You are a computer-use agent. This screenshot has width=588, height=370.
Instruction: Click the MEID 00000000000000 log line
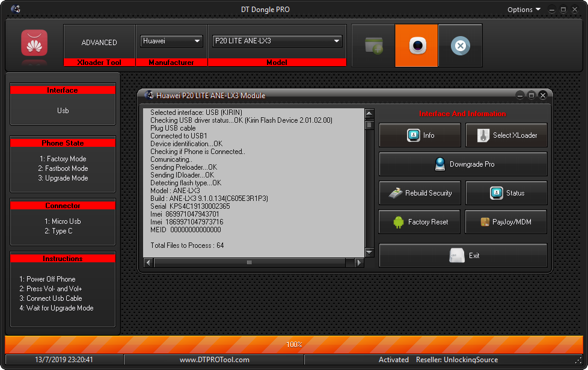pyautogui.click(x=186, y=229)
